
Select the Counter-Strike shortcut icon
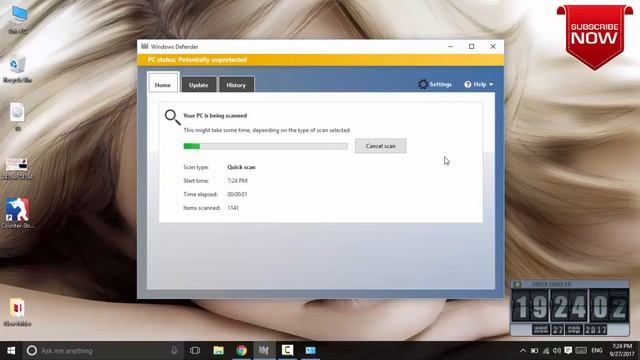click(x=17, y=213)
